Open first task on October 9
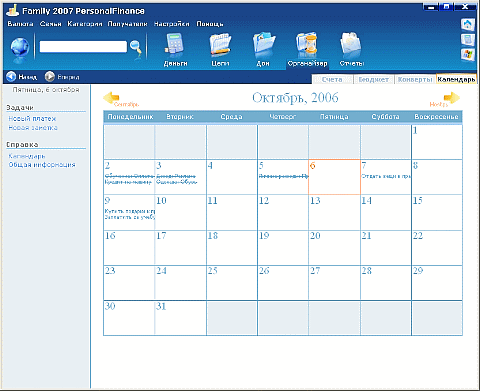480x391 pixels. [130, 211]
